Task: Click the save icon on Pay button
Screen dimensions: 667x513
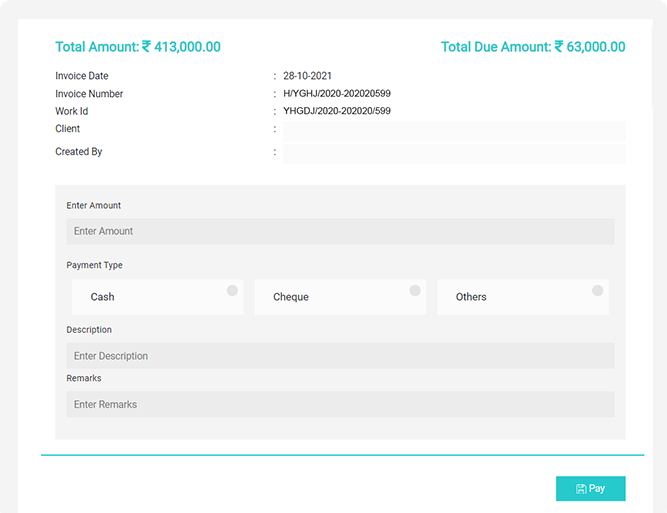Action: [x=581, y=489]
